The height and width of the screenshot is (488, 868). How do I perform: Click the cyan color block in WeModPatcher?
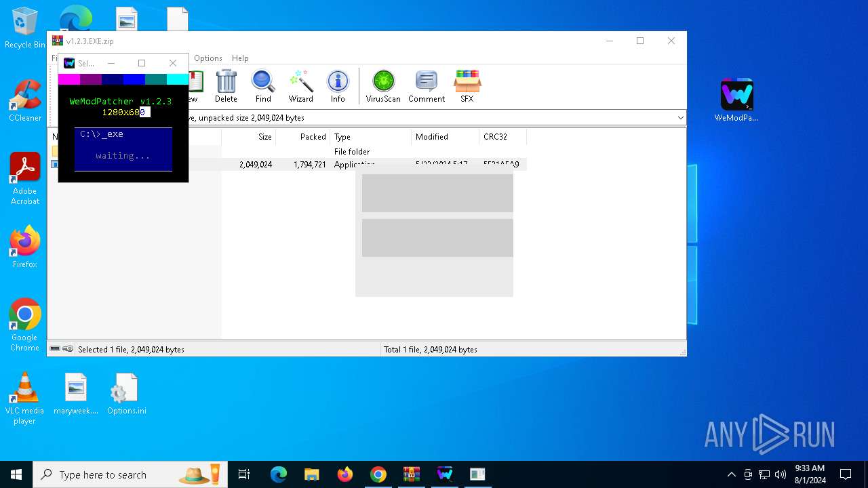pos(178,79)
